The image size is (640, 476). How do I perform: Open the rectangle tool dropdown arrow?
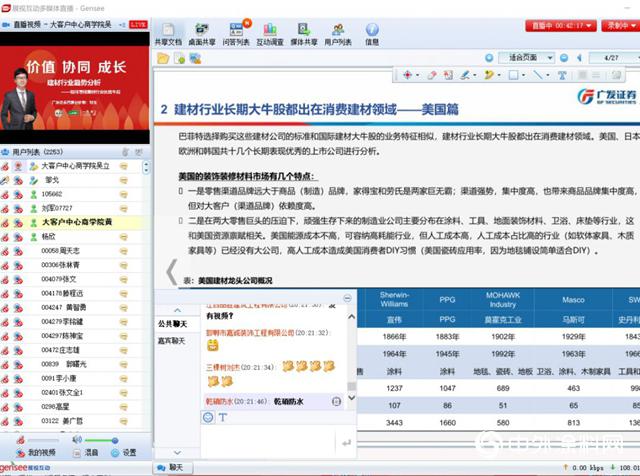[x=524, y=75]
